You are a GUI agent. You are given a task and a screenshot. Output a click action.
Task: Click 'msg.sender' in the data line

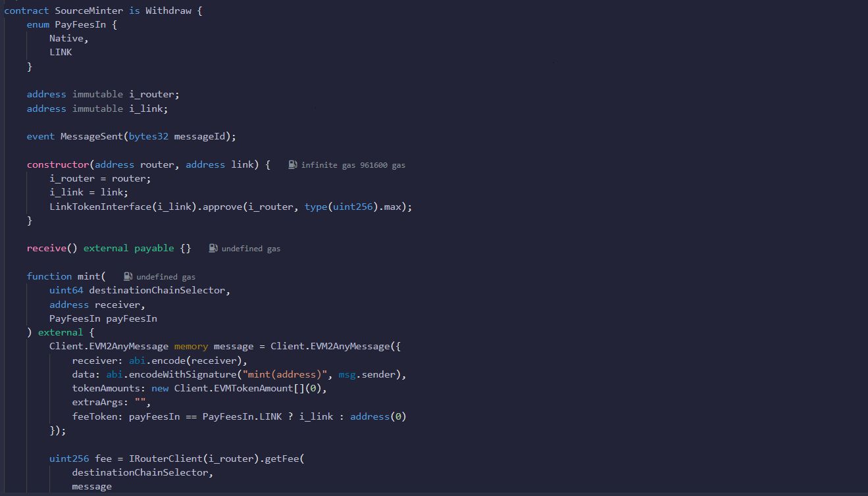[367, 375]
